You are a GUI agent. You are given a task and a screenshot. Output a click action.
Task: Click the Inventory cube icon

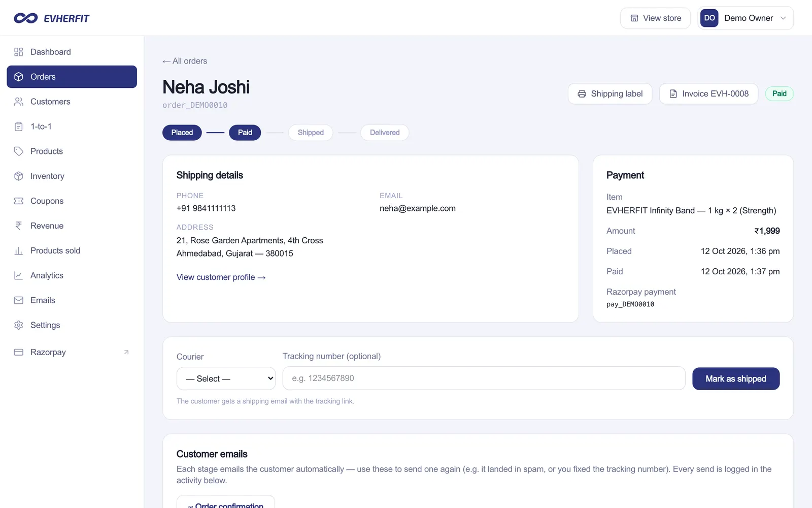19,176
